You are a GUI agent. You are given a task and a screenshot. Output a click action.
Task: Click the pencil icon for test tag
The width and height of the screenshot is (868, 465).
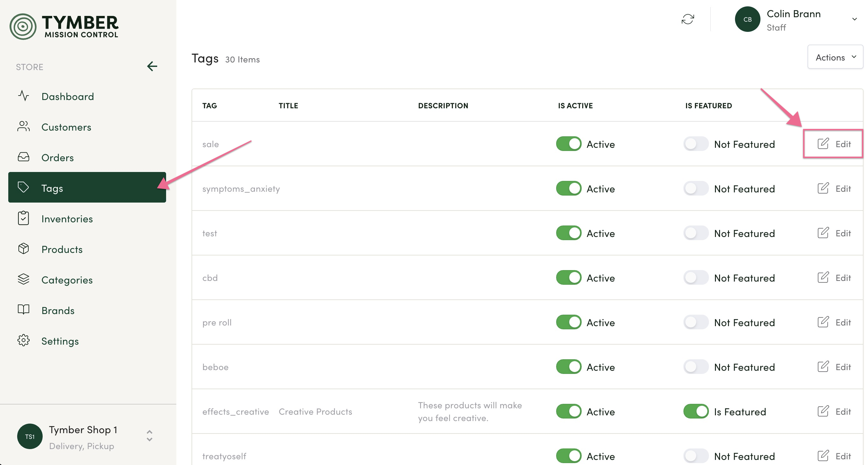(823, 233)
